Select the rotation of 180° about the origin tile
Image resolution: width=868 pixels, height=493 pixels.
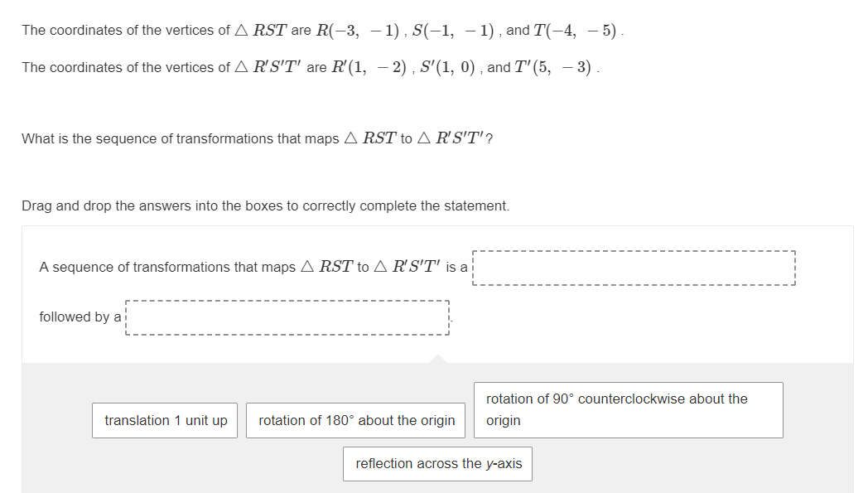[x=355, y=420]
